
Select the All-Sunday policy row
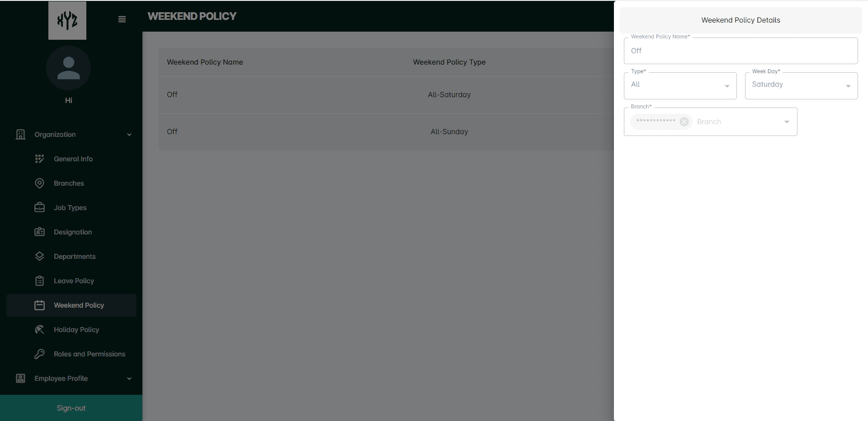click(384, 132)
